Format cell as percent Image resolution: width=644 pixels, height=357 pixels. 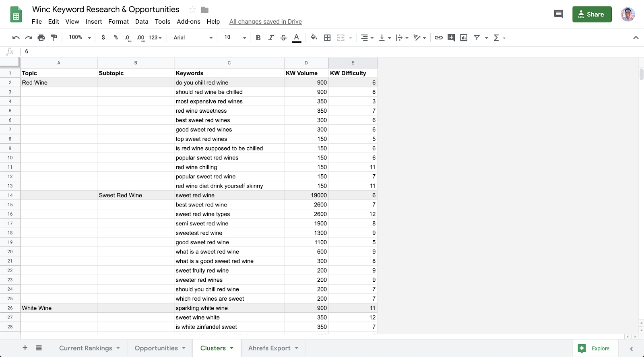116,37
